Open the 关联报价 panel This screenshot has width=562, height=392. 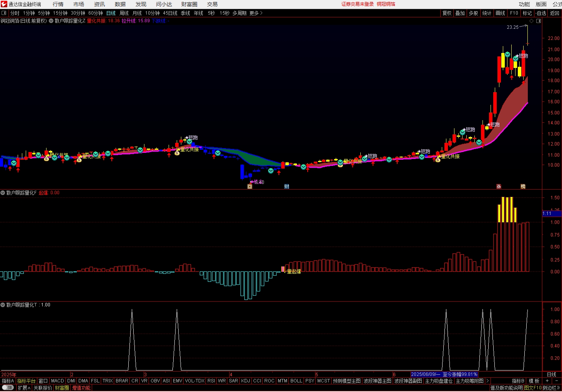tap(43, 388)
